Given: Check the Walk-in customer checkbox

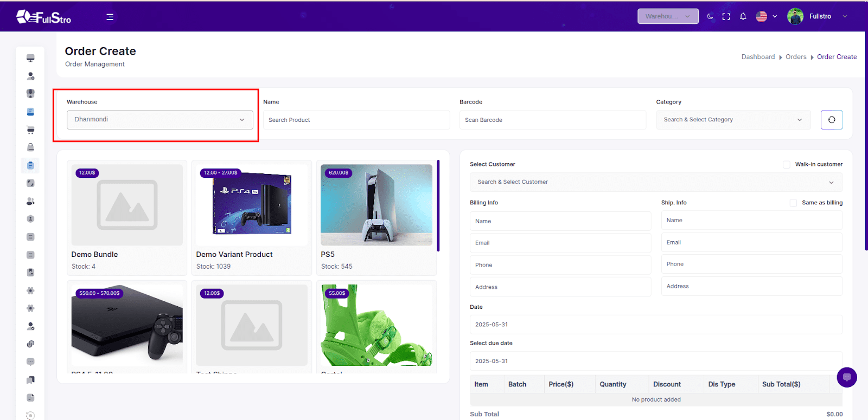Looking at the screenshot, I should pos(786,164).
